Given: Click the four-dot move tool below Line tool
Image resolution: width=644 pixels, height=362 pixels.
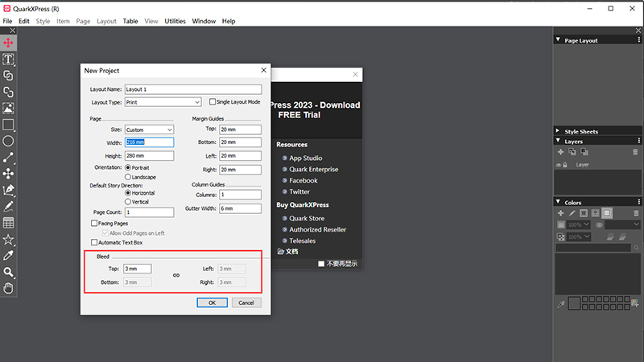Looking at the screenshot, I should click(8, 174).
